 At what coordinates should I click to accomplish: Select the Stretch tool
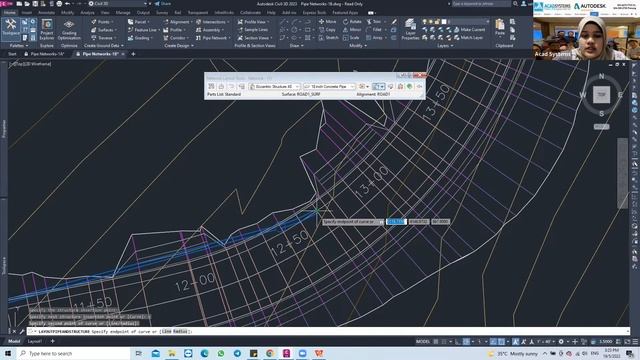pos(329,38)
